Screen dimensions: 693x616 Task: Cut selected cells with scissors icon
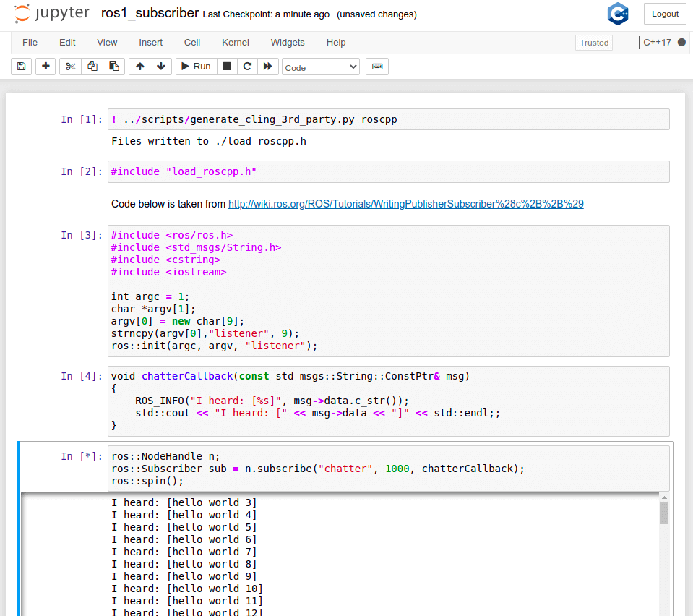[70, 67]
